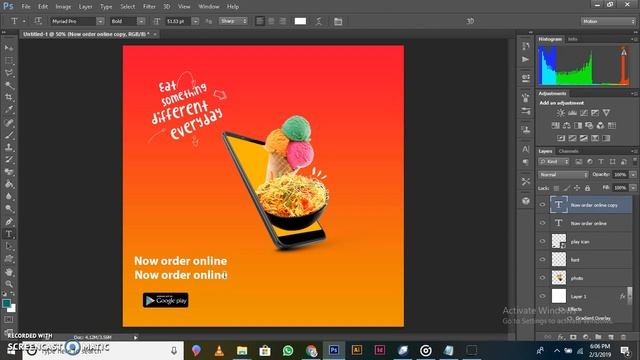Close the Untitled-1 document tab
This screenshot has width=640, height=360.
[155, 34]
